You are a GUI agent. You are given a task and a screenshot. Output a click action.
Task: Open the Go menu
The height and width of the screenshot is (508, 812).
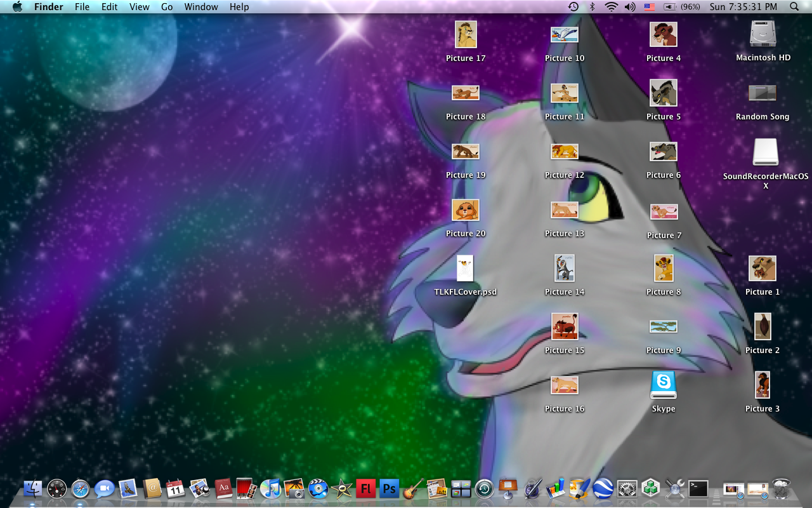(167, 7)
